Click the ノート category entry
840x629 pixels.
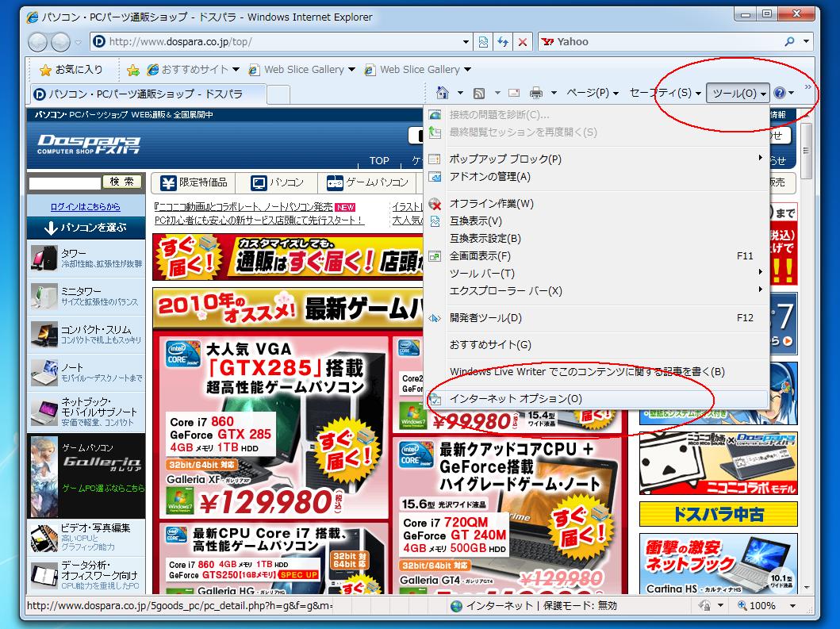86,372
